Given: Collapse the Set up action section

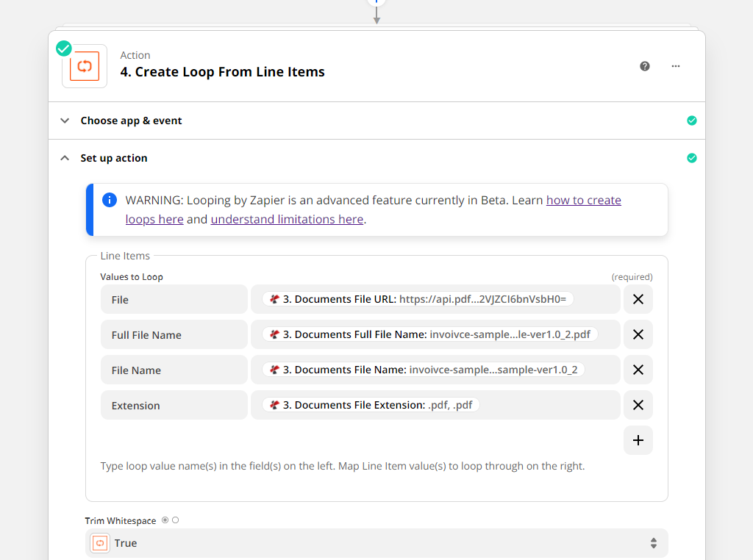Looking at the screenshot, I should point(114,158).
